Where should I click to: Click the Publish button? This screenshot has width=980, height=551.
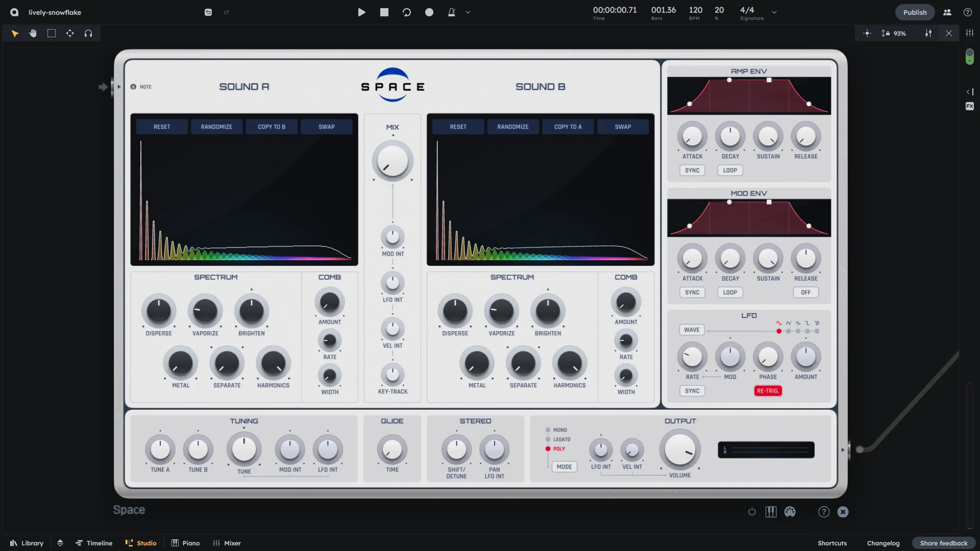[914, 12]
